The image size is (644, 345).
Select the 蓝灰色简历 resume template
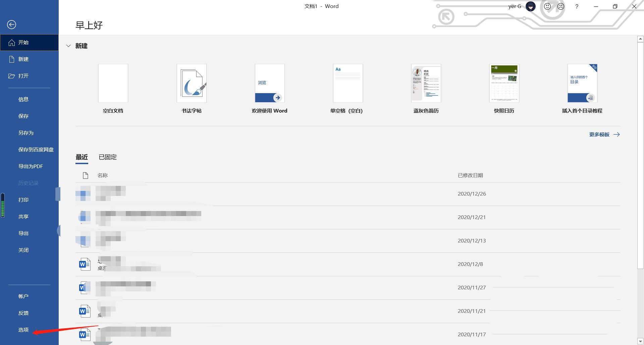(x=426, y=83)
